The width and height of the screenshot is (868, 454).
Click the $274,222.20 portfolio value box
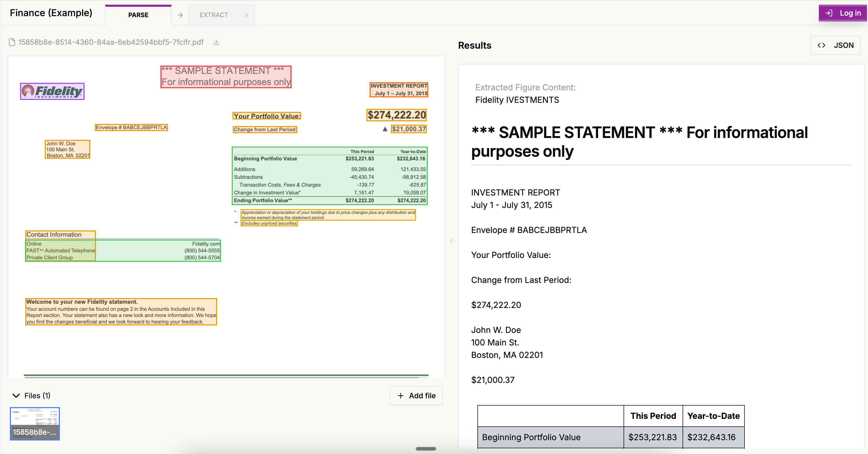[397, 115]
